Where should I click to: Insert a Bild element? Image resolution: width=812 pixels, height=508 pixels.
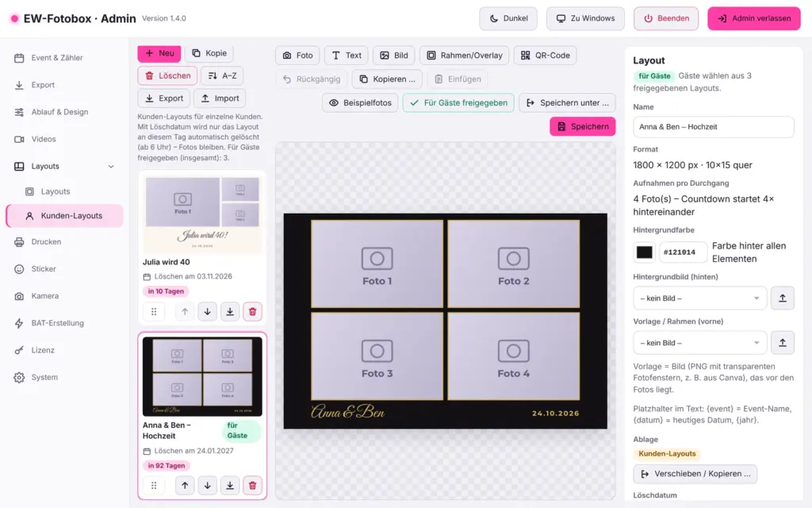tap(394, 56)
